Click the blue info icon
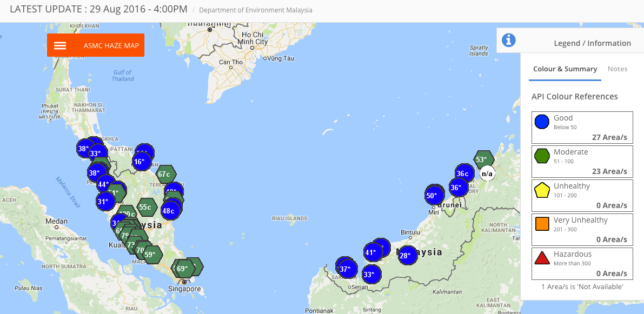Image resolution: width=644 pixels, height=314 pixels. 508,40
